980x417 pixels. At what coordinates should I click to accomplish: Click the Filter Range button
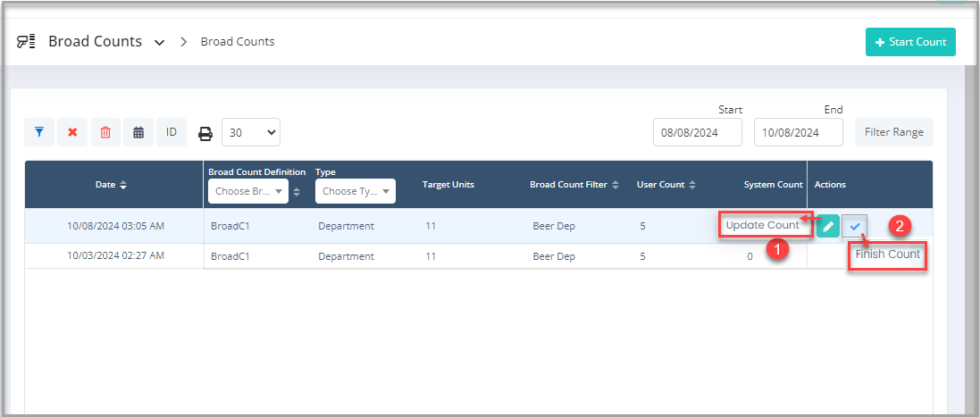pos(893,132)
